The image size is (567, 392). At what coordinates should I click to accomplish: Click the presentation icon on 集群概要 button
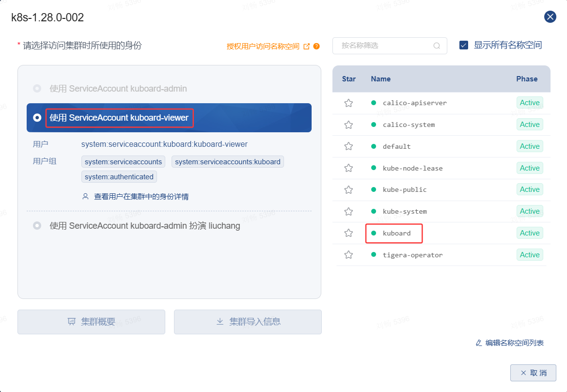coord(72,321)
